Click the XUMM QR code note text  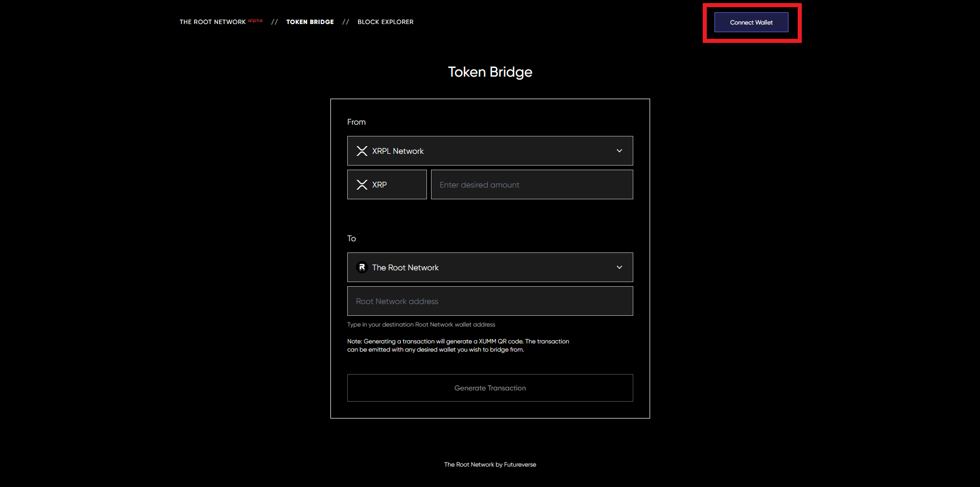tap(458, 345)
